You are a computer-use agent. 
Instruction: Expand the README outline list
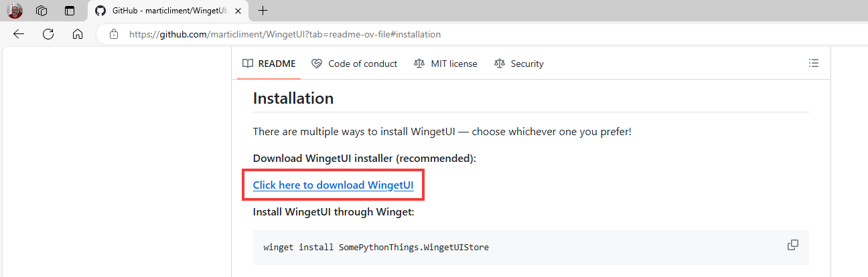coord(814,64)
